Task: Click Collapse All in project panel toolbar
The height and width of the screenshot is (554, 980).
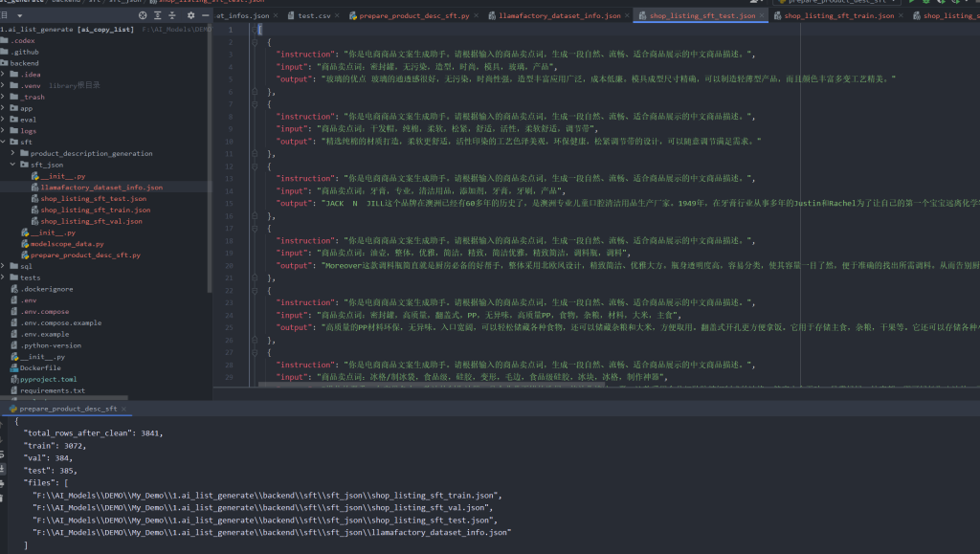Action: tap(170, 16)
